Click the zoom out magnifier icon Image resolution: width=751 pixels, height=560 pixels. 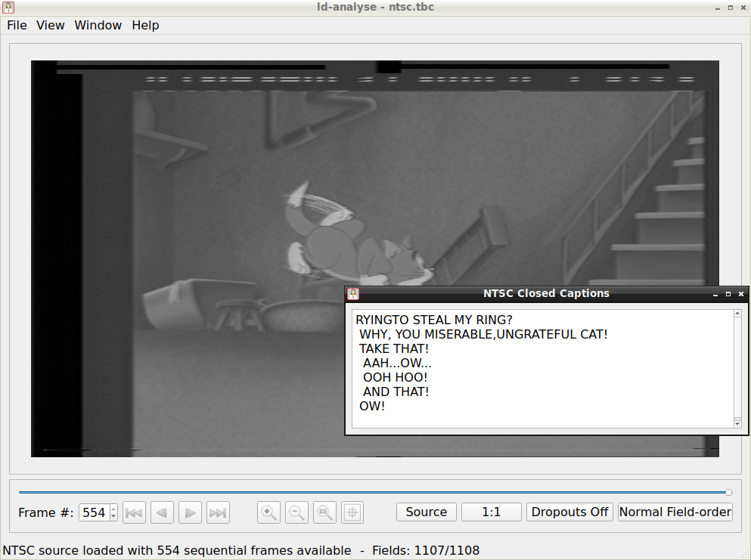click(x=297, y=512)
